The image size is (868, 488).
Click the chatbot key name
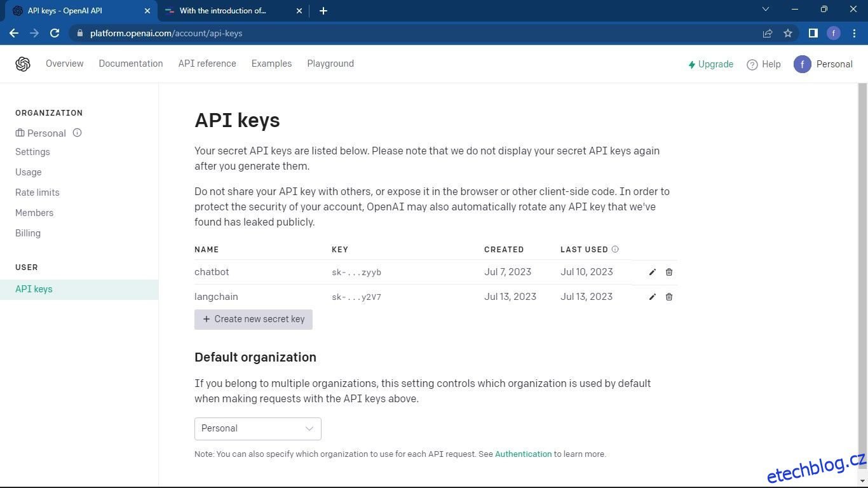pos(212,272)
